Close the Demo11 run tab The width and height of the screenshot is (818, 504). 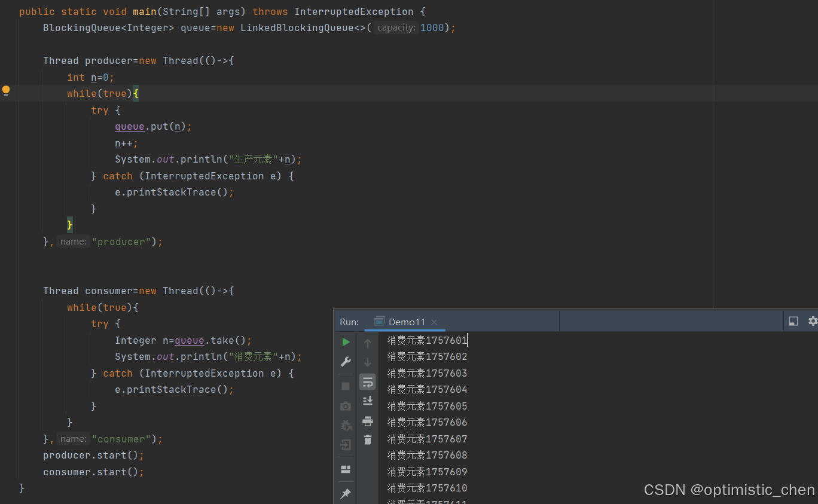click(434, 322)
